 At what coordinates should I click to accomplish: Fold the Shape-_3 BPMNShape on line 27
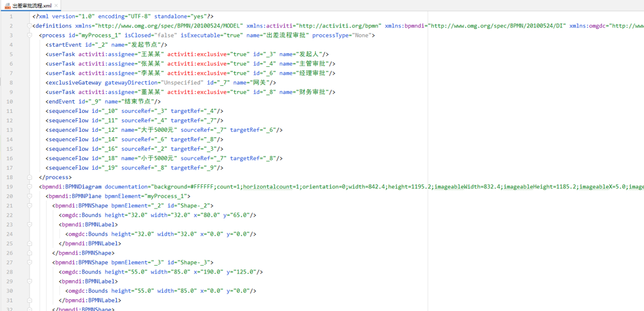pyautogui.click(x=30, y=262)
